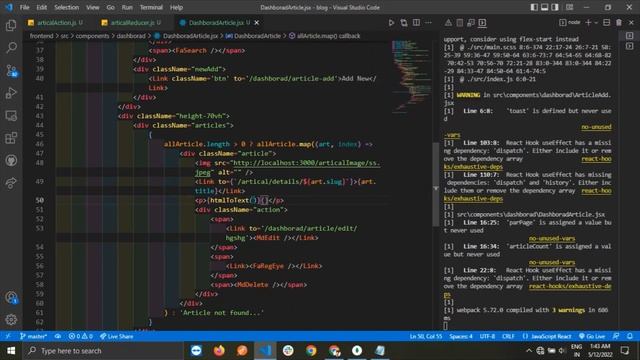The width and height of the screenshot is (640, 360).
Task: Open the Terminal menu
Action: click(x=151, y=7)
